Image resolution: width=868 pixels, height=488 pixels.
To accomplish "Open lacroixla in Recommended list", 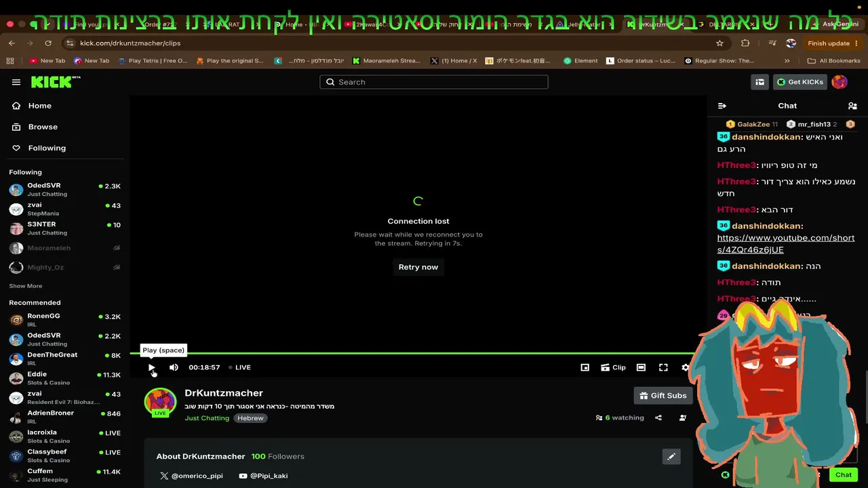I will [x=65, y=436].
